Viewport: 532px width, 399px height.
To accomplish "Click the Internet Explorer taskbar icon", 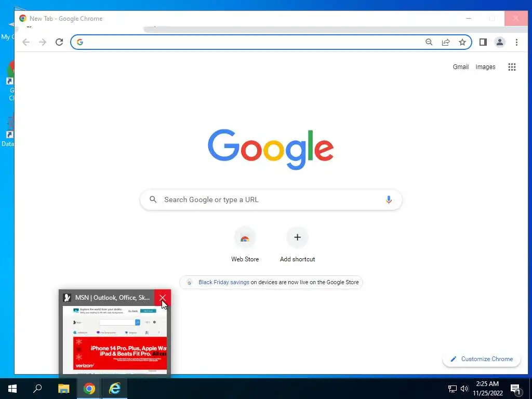I will [x=115, y=389].
